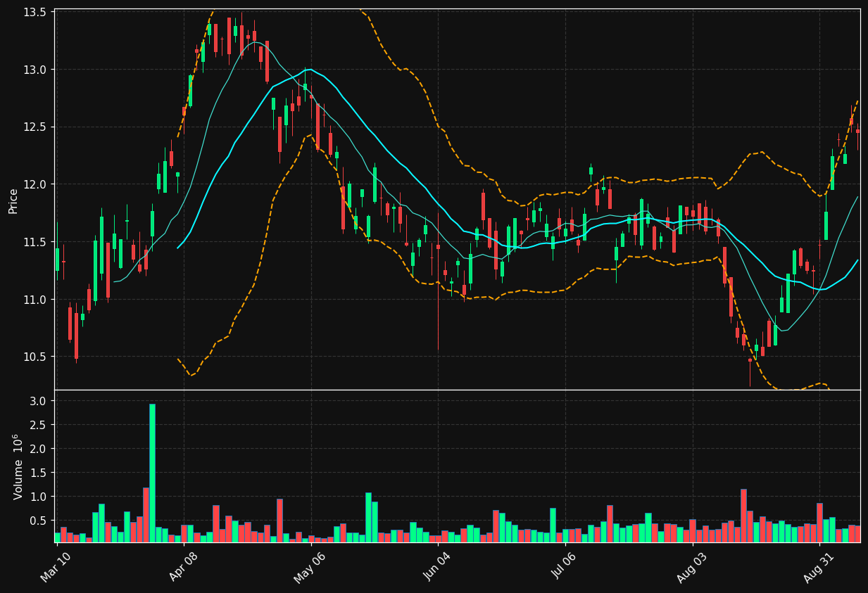868x593 pixels.
Task: Click the 13.5 price axis tick
Action: [x=34, y=13]
